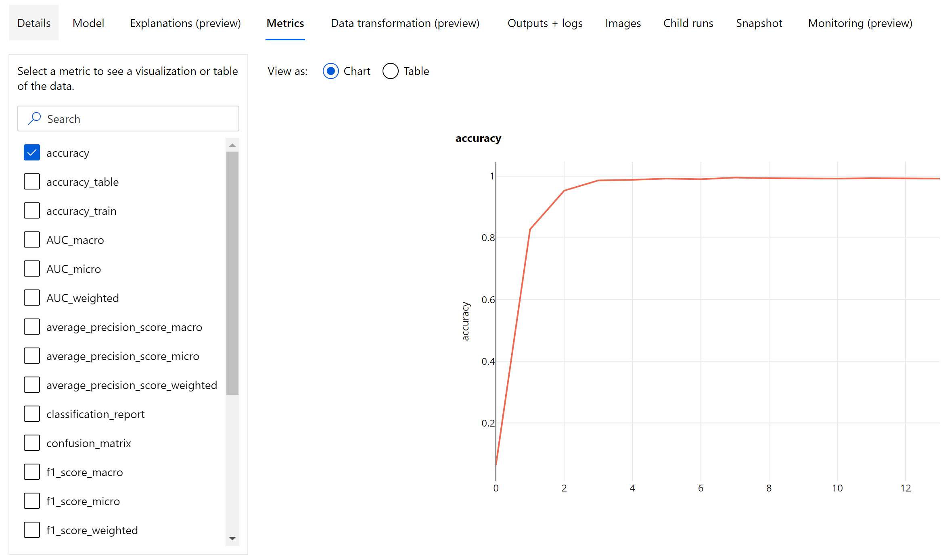Select average_precision_score_micro metric
Viewport: 941px width, 560px height.
click(31, 356)
